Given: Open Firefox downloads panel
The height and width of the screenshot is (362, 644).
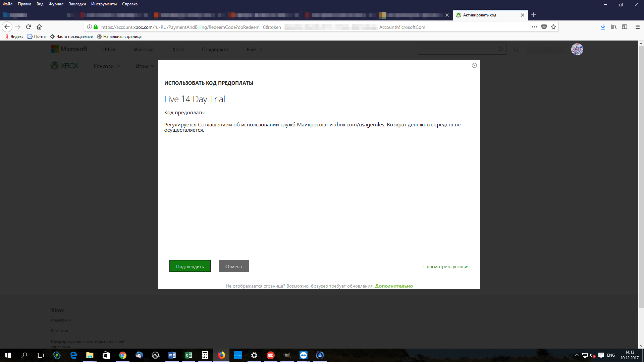Looking at the screenshot, I should (x=603, y=27).
